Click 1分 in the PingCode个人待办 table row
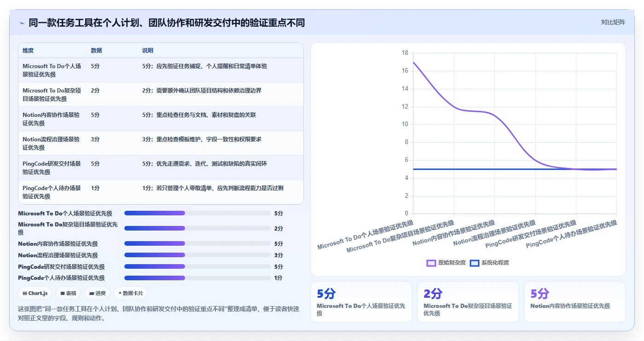Screen dimensions: 644x341 [95, 188]
